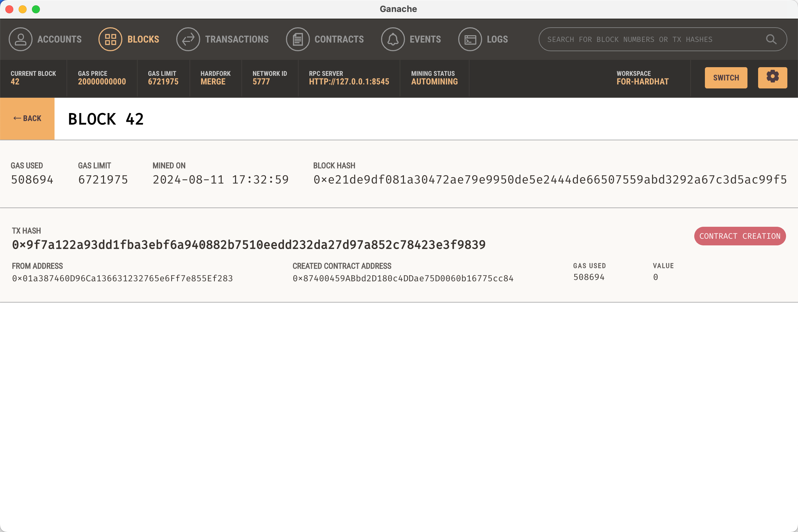Click the block gas used value 508694
This screenshot has height=532, width=798.
(x=32, y=180)
